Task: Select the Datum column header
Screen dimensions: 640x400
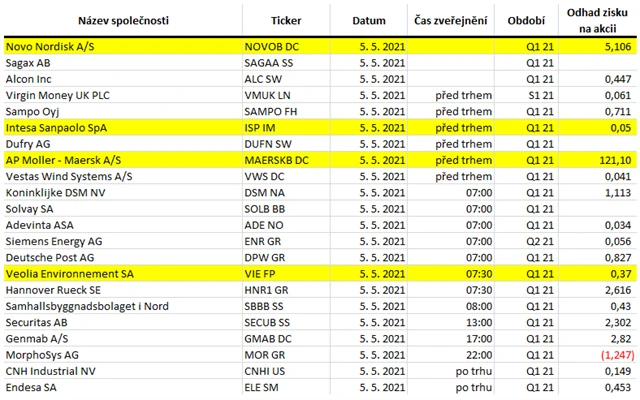Action: pos(368,19)
